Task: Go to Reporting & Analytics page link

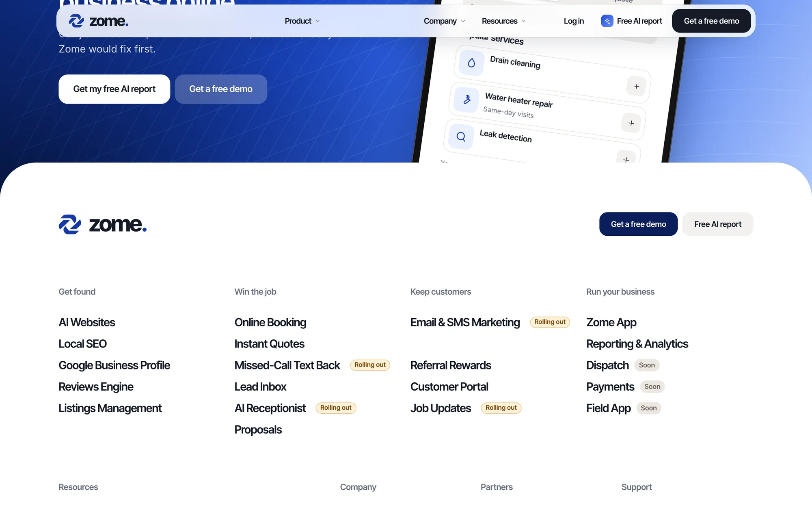Action: pos(637,344)
